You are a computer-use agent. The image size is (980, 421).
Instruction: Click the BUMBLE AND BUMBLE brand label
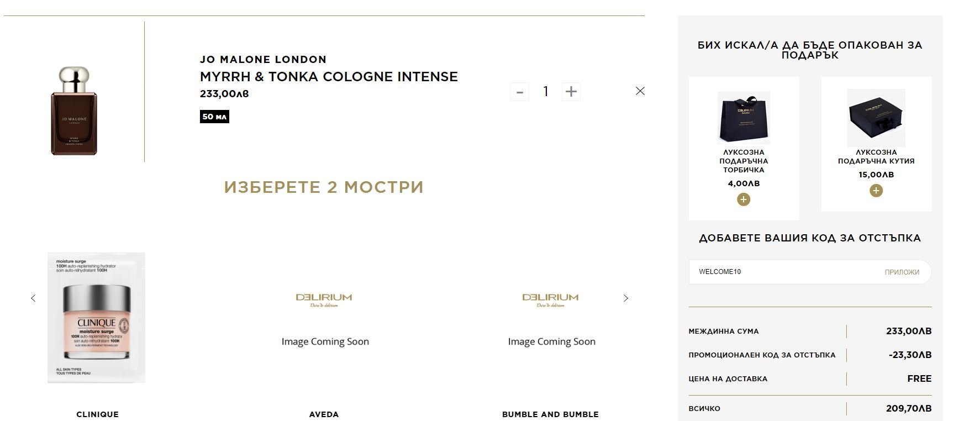click(x=550, y=414)
